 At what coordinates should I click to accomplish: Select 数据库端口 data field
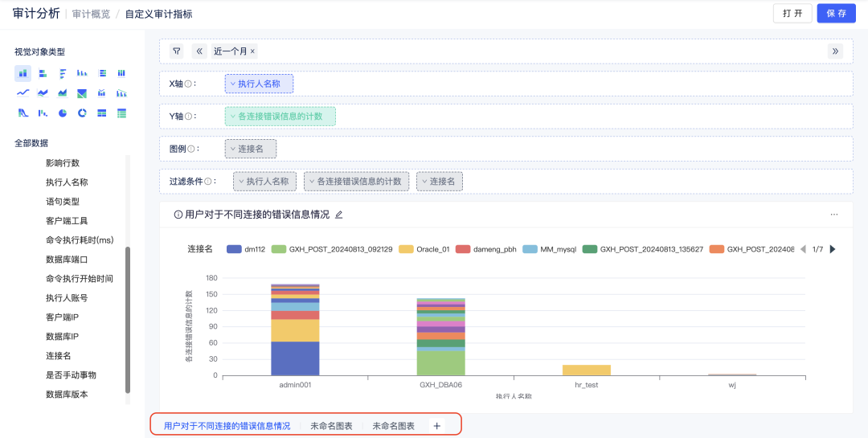pos(67,259)
